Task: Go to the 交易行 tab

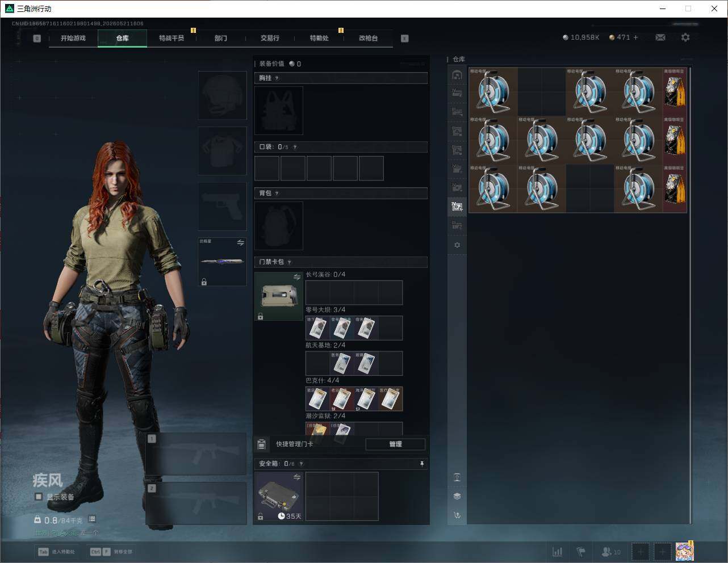Action: pyautogui.click(x=270, y=38)
